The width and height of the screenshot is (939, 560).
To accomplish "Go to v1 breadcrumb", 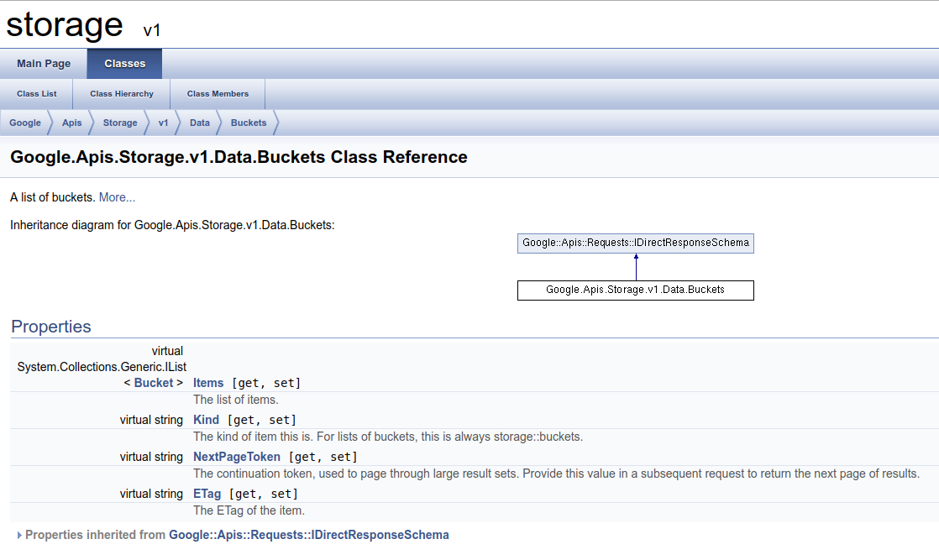I will click(163, 123).
